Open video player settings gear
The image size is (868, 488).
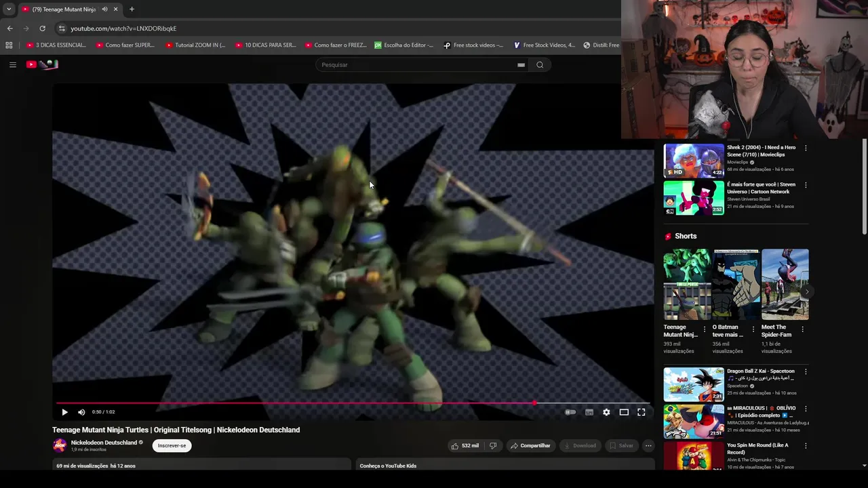[x=606, y=412]
